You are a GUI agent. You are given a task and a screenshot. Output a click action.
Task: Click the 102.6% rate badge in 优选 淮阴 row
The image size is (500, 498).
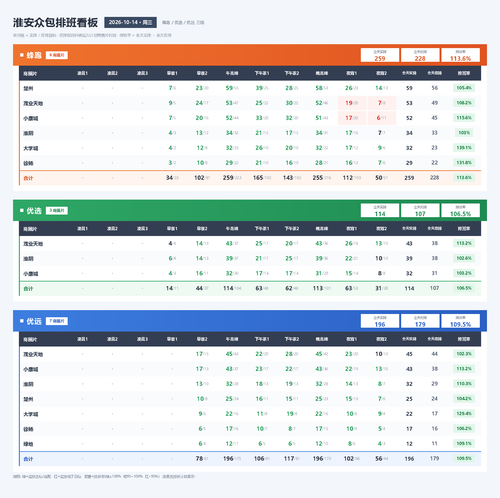[464, 258]
